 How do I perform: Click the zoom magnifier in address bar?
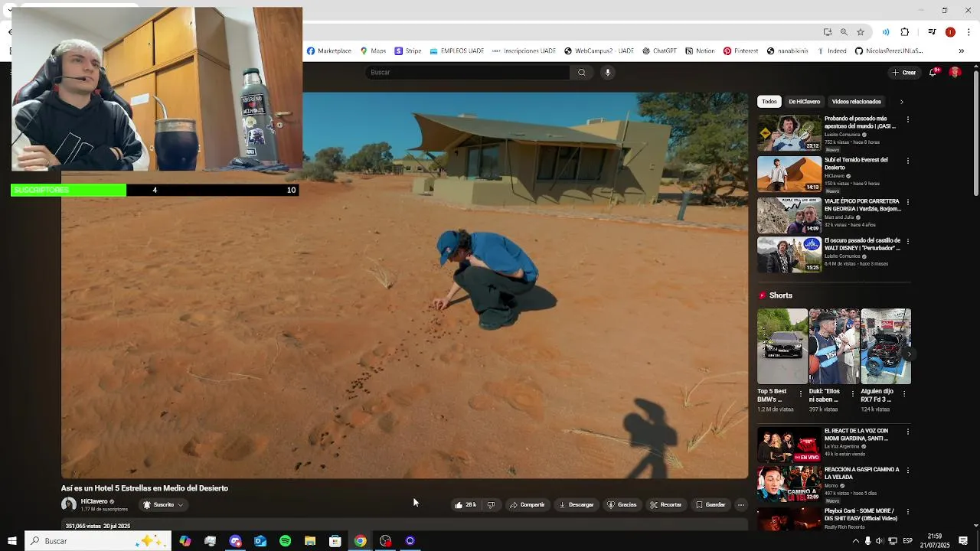pos(844,32)
